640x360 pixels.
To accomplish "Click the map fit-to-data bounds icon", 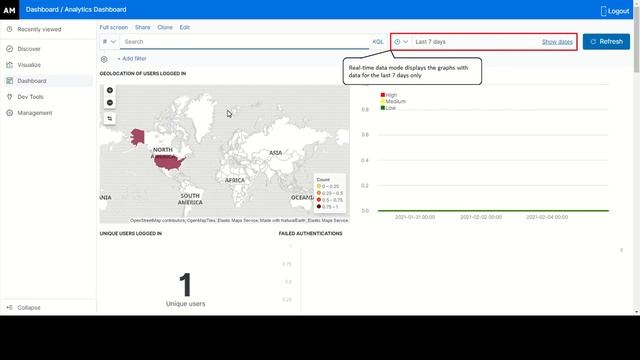I will pyautogui.click(x=110, y=118).
